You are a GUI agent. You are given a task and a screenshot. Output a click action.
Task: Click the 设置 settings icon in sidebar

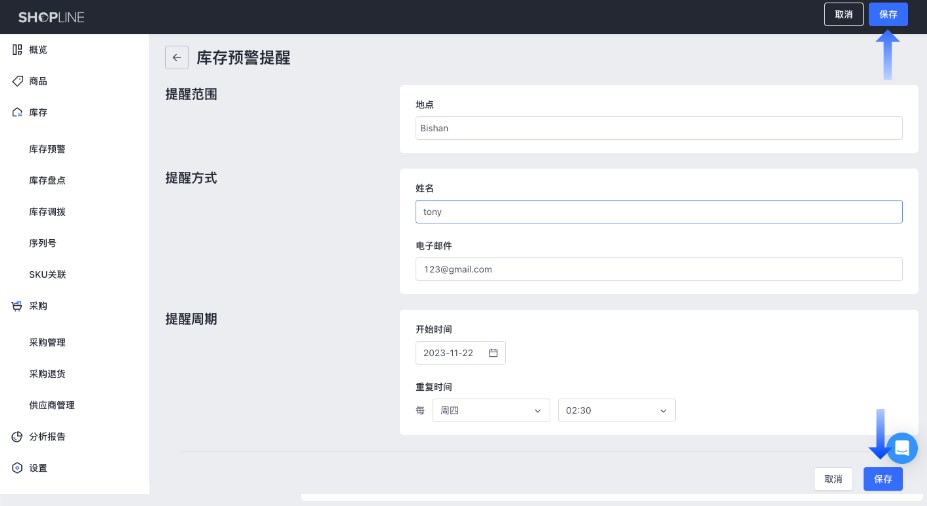coord(17,468)
